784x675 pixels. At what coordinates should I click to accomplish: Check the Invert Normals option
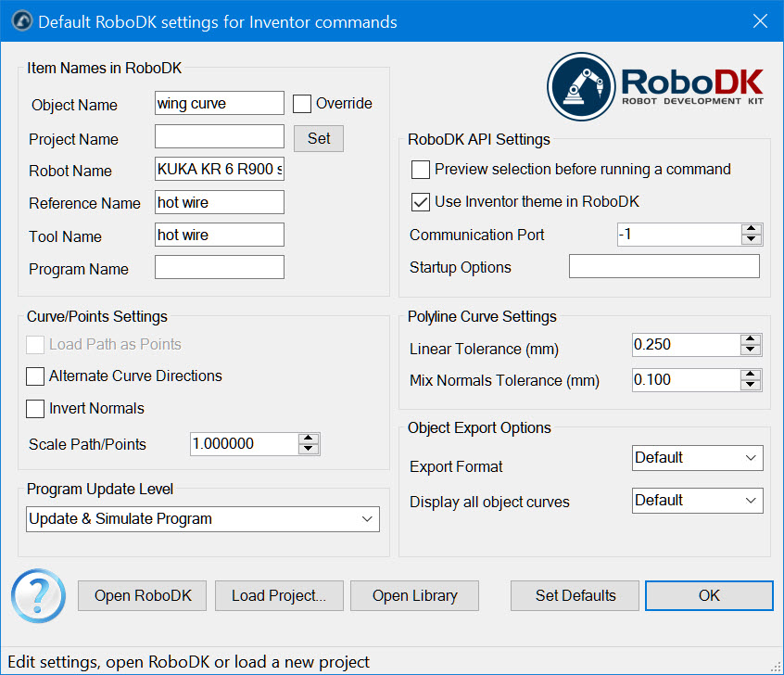click(35, 408)
